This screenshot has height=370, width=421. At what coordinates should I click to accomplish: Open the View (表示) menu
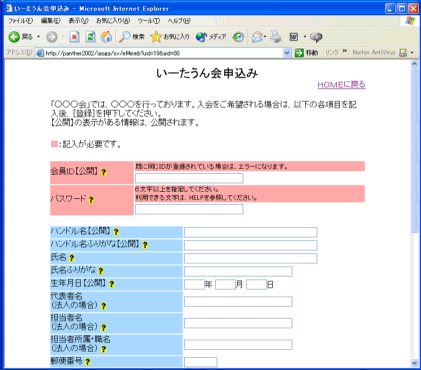78,21
